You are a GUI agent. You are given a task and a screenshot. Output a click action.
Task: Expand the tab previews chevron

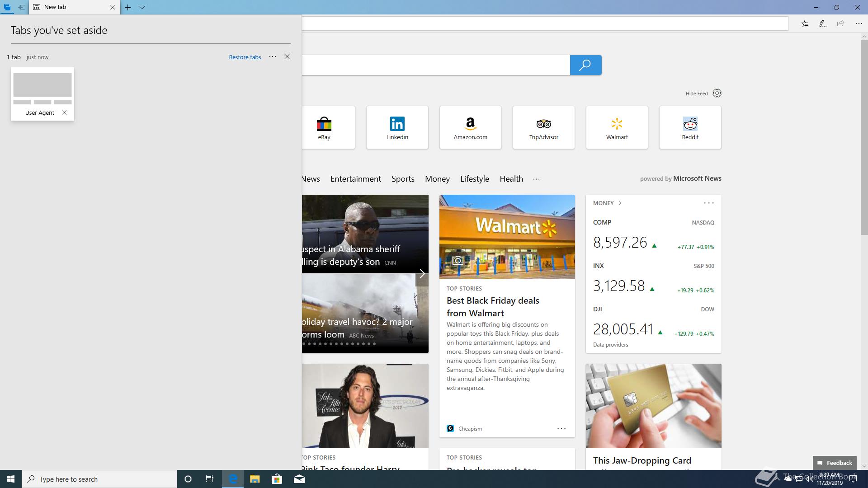point(142,7)
